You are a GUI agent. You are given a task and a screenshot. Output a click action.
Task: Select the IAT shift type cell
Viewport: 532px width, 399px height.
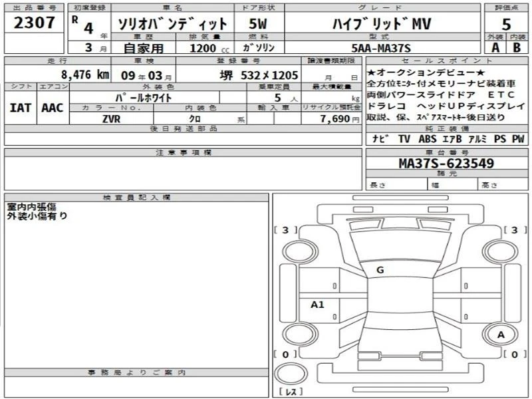point(21,107)
